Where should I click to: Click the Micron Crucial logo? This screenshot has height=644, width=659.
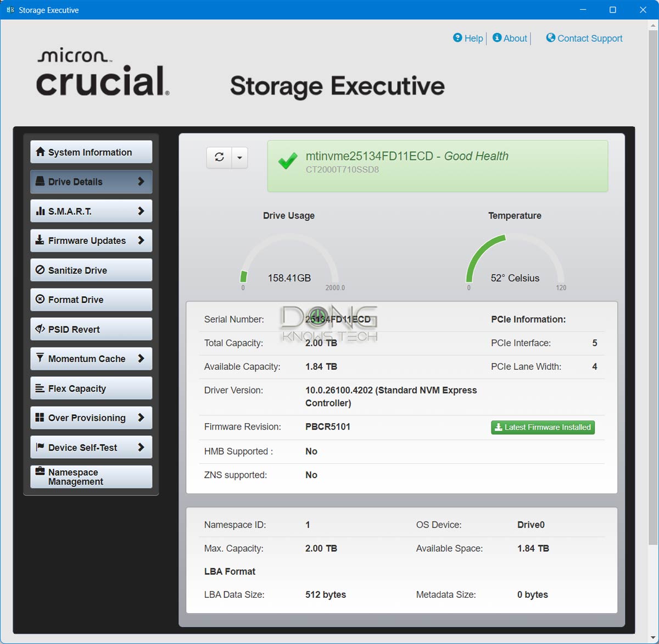point(103,73)
